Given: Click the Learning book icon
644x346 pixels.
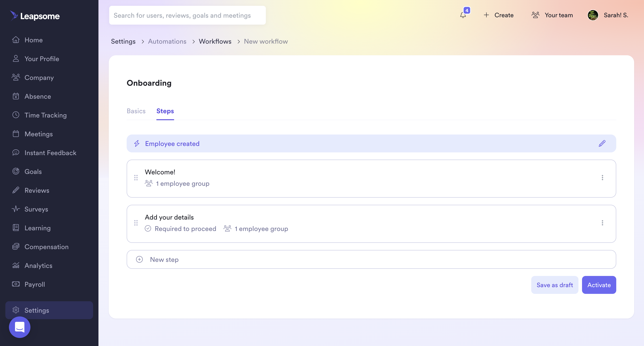Looking at the screenshot, I should click(16, 228).
